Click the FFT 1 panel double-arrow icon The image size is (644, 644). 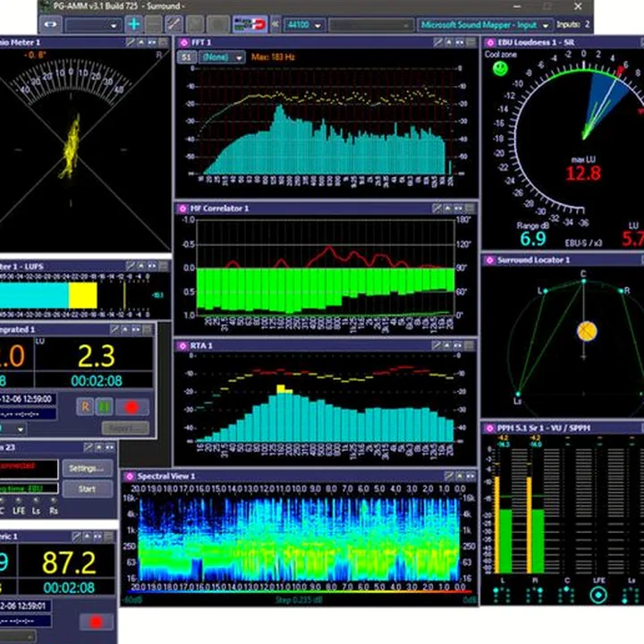pyautogui.click(x=460, y=42)
